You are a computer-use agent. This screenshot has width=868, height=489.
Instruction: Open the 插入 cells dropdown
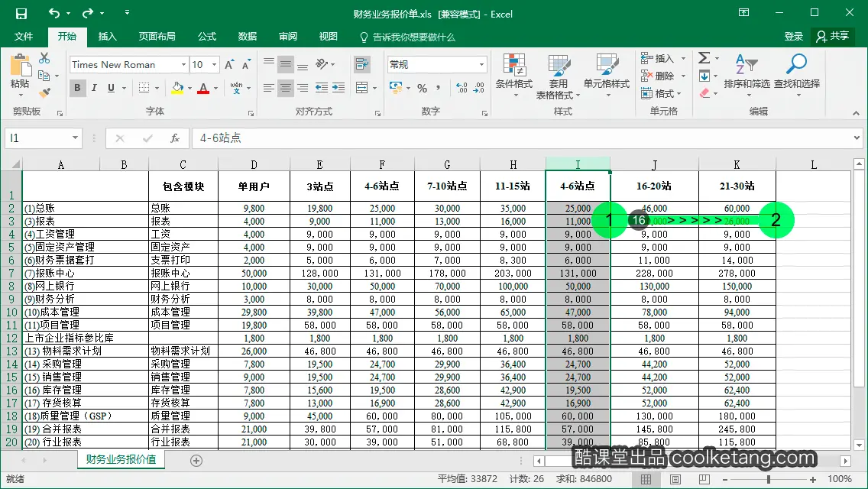pyautogui.click(x=683, y=58)
